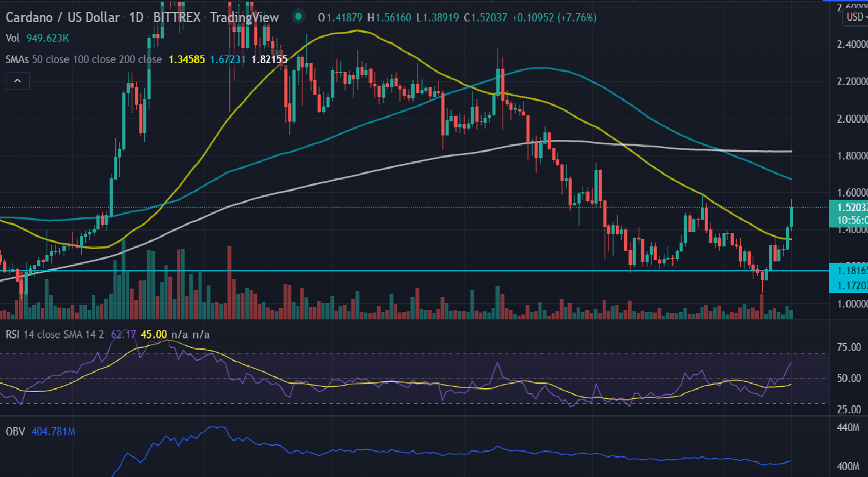Click the Cardano / US Dollar symbol title
Viewport: 868px width, 477px height.
point(62,17)
